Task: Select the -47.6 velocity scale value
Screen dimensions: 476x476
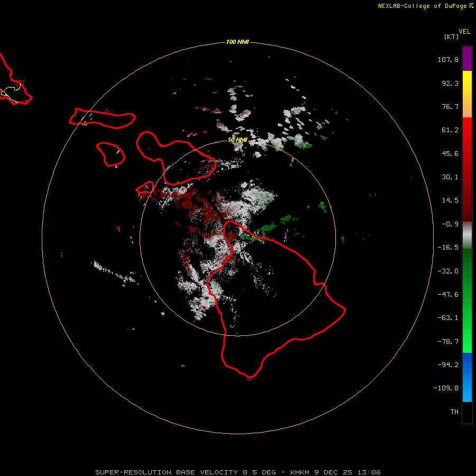Action: (x=448, y=295)
